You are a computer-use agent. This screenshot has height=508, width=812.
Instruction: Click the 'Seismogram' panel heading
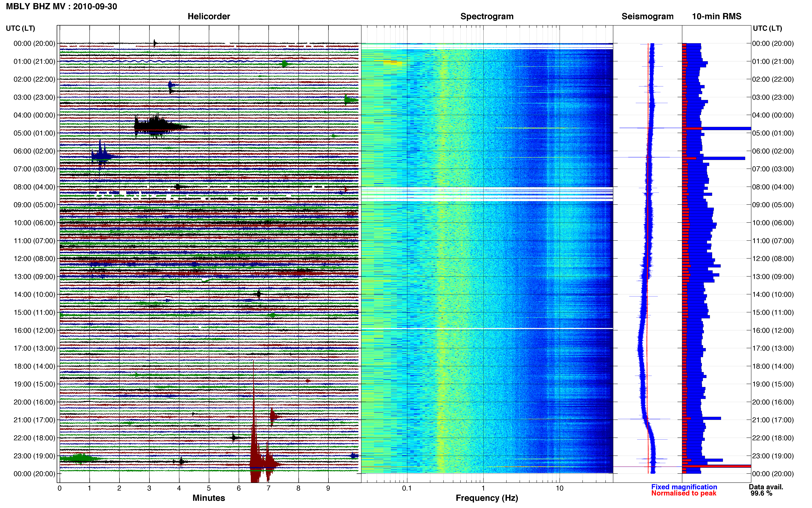click(648, 16)
